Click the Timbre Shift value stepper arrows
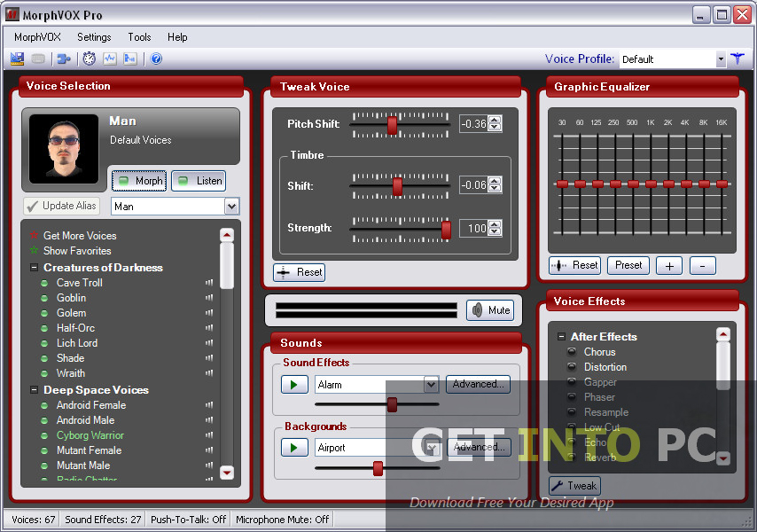 click(495, 185)
